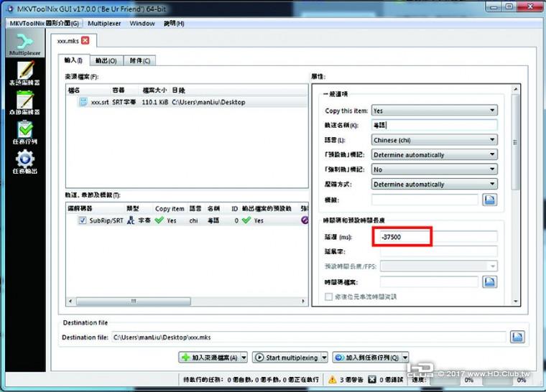This screenshot has width=546, height=392.
Task: Click green checkmark under default track column
Action: click(x=246, y=220)
